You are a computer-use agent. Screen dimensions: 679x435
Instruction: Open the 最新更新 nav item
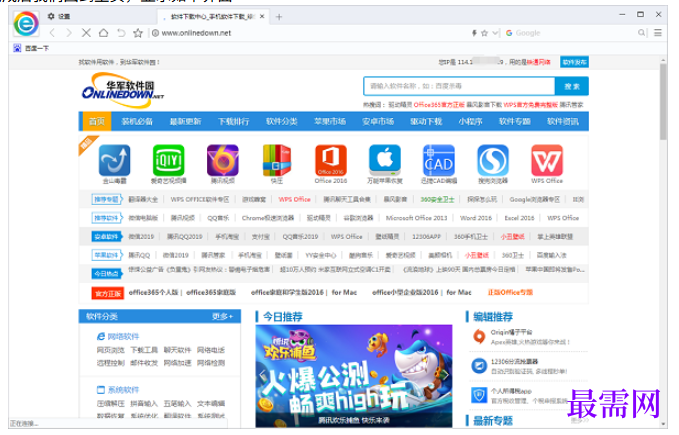pyautogui.click(x=185, y=122)
